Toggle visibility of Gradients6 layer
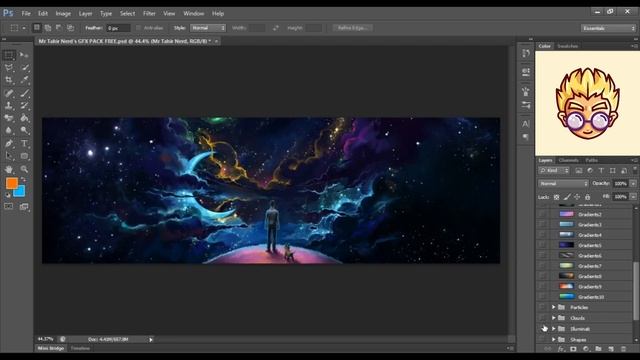Image resolution: width=640 pixels, height=360 pixels. pos(542,256)
